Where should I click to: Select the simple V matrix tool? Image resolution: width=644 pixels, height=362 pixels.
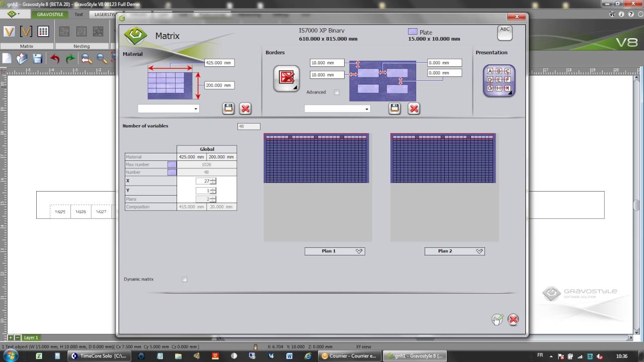click(x=9, y=32)
